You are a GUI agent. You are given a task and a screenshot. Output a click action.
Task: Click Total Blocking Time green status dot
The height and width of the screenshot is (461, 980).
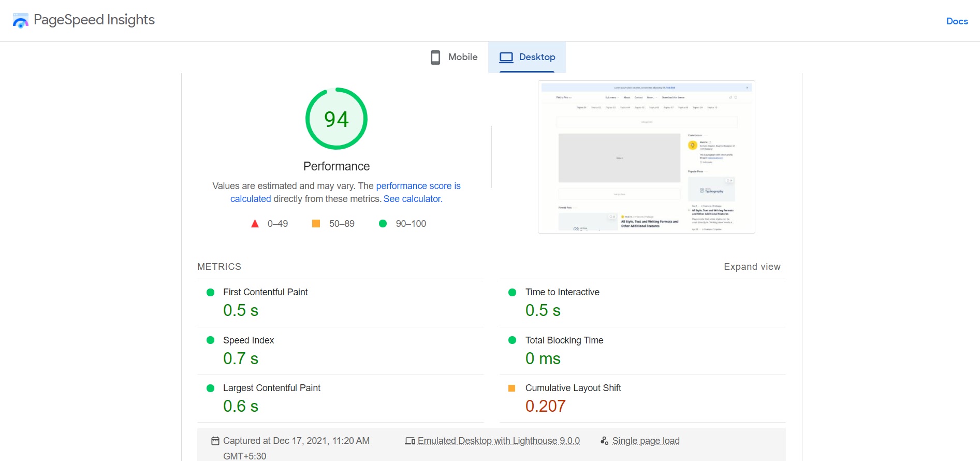point(512,340)
